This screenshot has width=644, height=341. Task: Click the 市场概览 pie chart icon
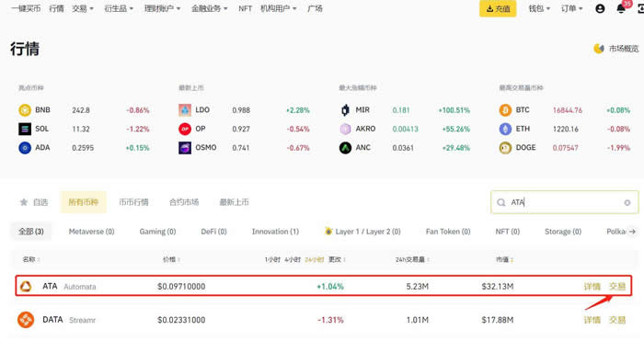pyautogui.click(x=599, y=49)
